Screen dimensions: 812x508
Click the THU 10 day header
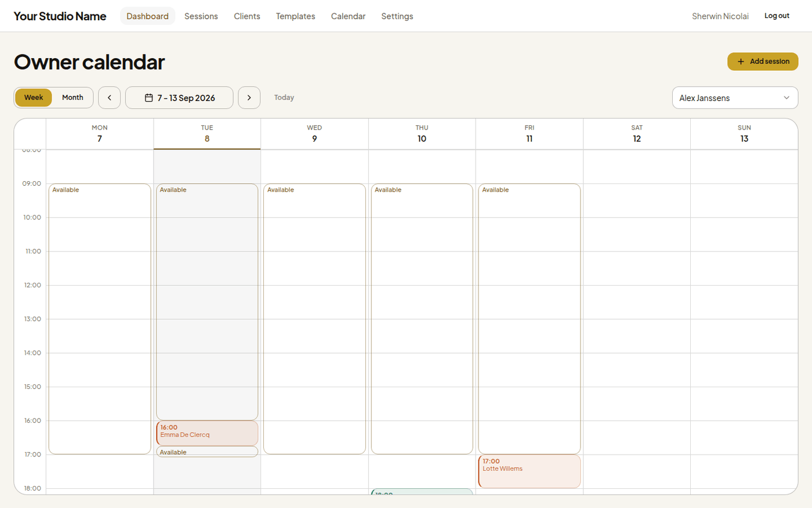click(422, 134)
